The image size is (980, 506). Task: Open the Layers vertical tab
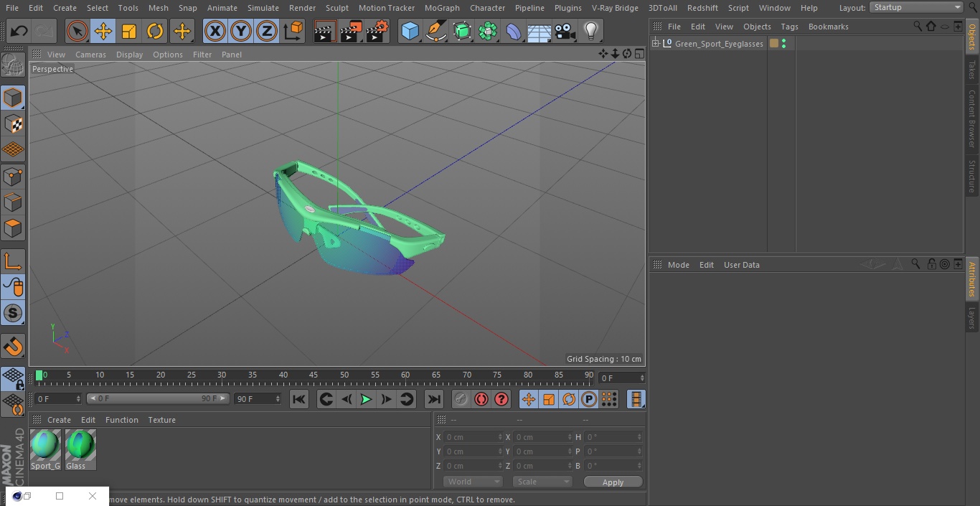click(x=972, y=318)
